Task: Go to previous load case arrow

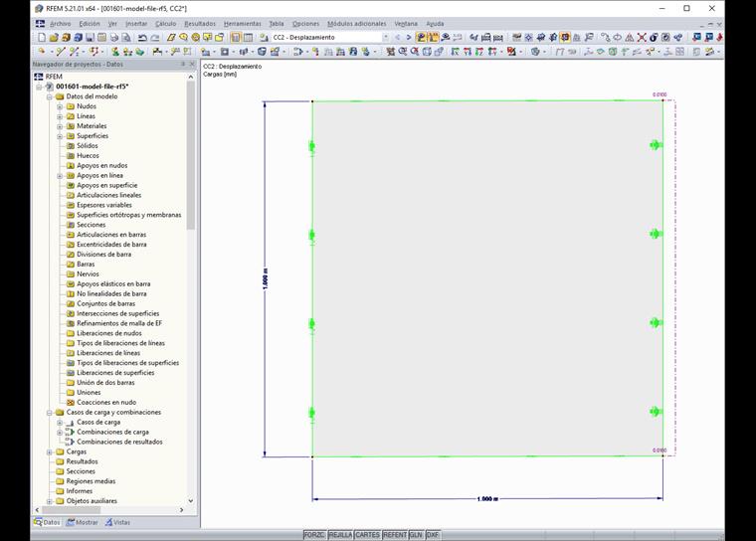Action: coord(398,37)
